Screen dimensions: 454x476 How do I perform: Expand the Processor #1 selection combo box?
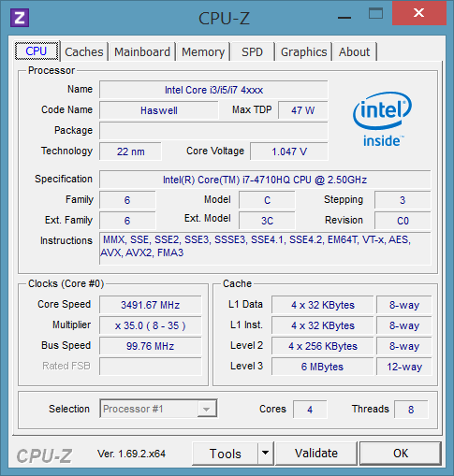(x=158, y=409)
